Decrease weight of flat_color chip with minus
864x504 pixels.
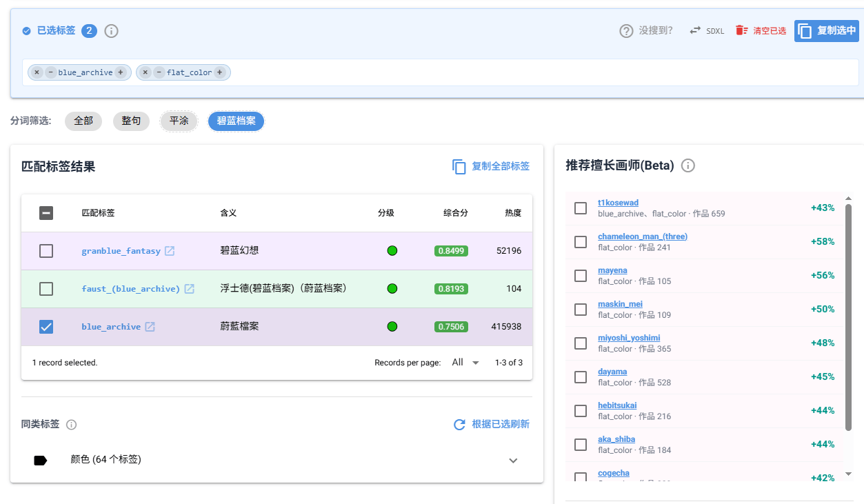[159, 72]
